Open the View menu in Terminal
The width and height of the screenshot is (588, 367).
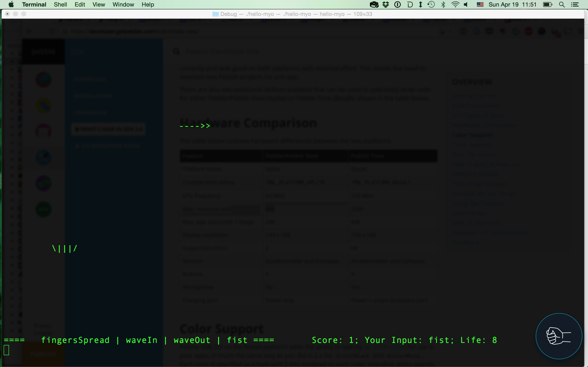pyautogui.click(x=99, y=4)
